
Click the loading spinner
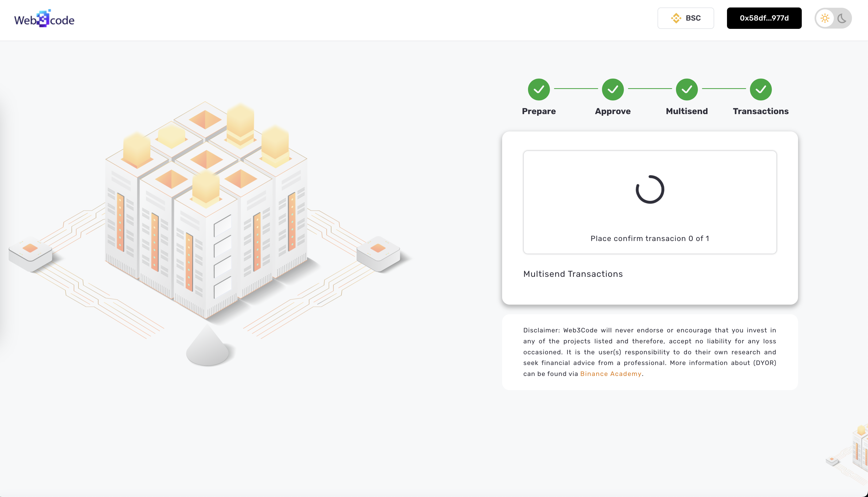pos(650,189)
